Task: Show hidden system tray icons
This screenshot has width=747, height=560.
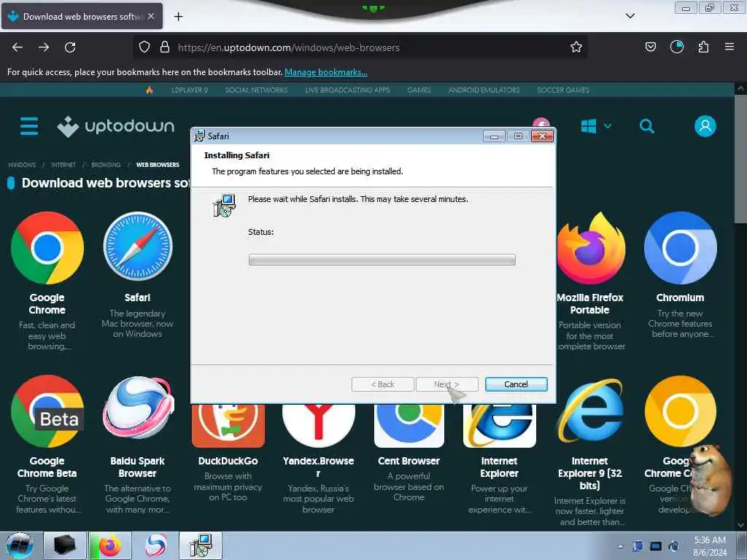Action: tap(620, 546)
